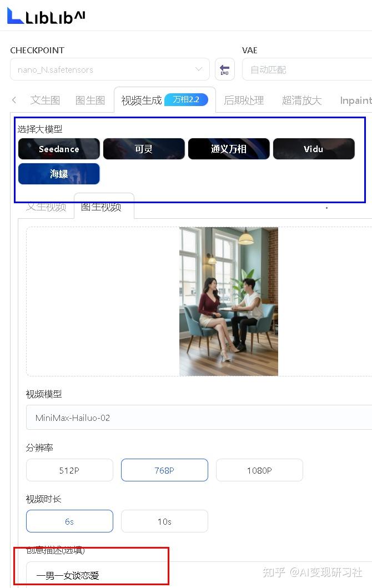Click the END arrow icon beside checkpoint
This screenshot has width=372, height=588.
point(225,69)
